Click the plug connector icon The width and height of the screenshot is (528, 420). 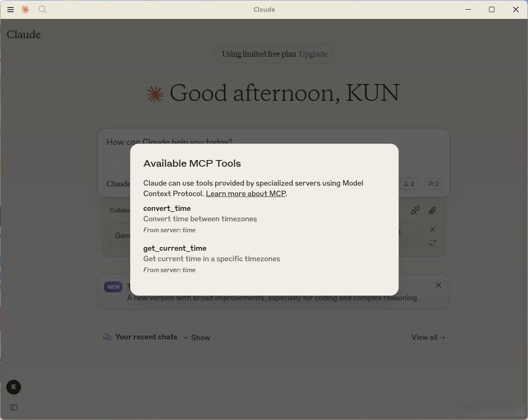click(415, 210)
